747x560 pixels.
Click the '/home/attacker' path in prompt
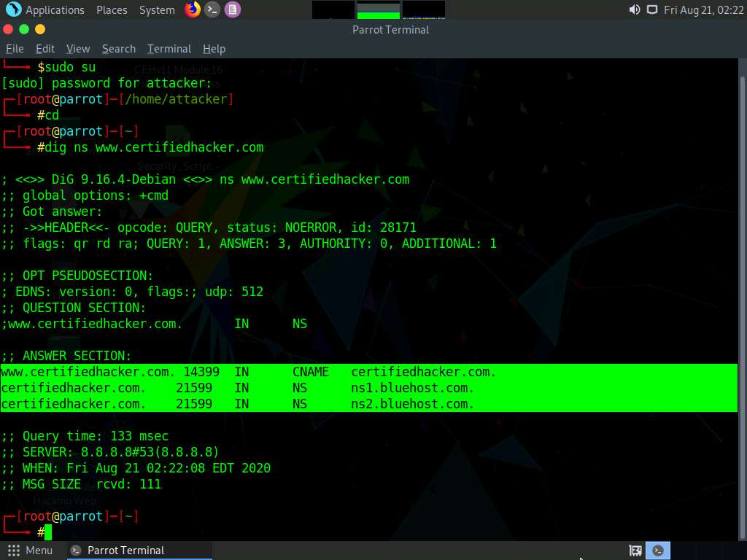coord(176,99)
